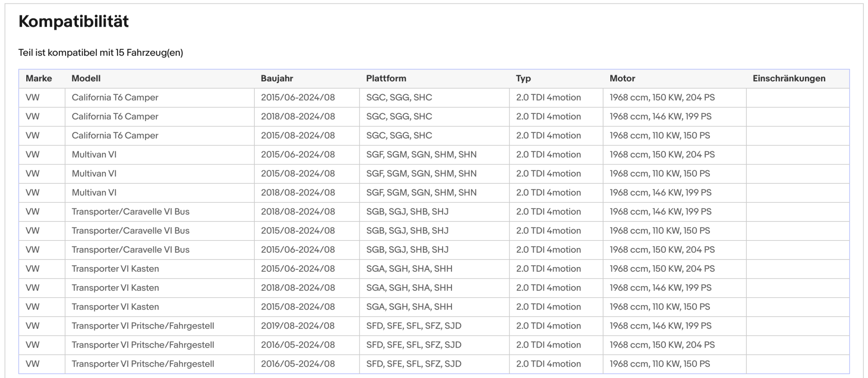
Task: Click the Motor column header
Action: coord(622,78)
